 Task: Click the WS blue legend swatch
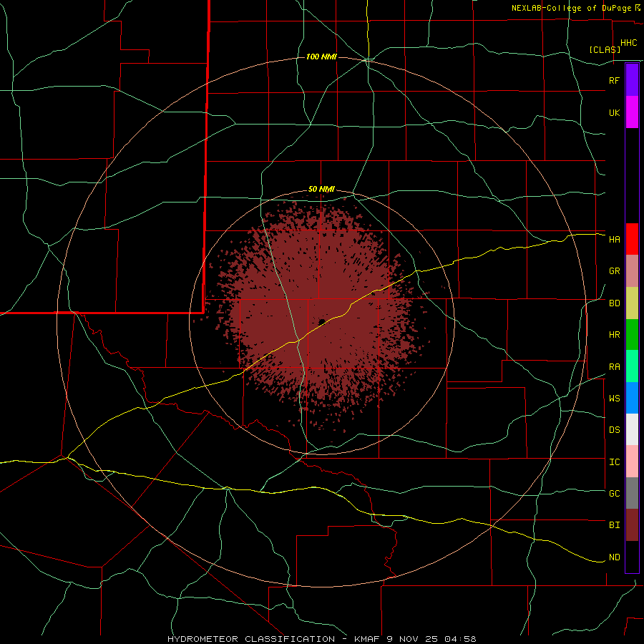coord(632,398)
